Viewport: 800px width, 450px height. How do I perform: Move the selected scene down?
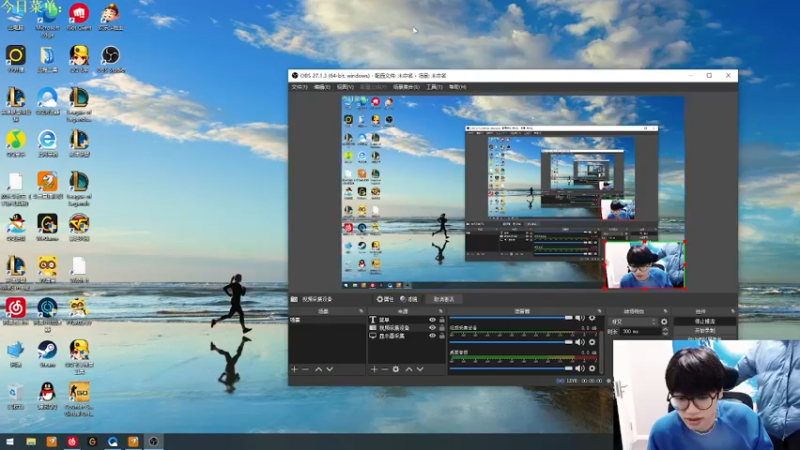pyautogui.click(x=330, y=369)
